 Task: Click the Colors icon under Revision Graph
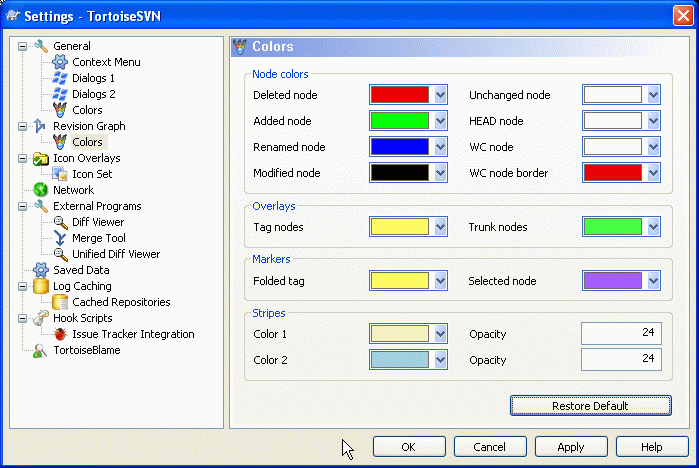click(60, 142)
